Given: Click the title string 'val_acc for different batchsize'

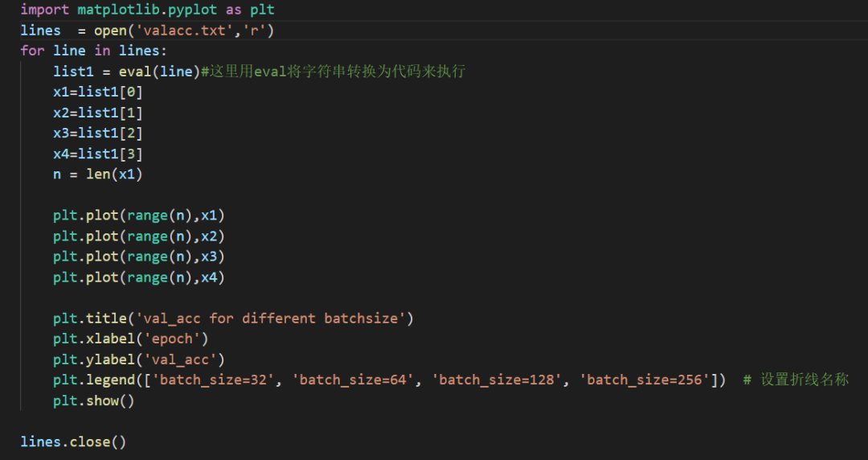Looking at the screenshot, I should pyautogui.click(x=270, y=318).
